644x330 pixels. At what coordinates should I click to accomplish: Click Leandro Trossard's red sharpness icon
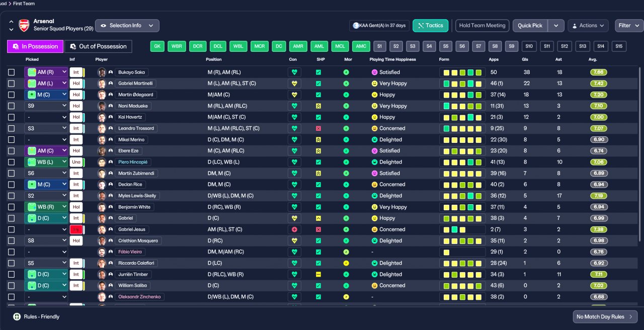point(318,128)
